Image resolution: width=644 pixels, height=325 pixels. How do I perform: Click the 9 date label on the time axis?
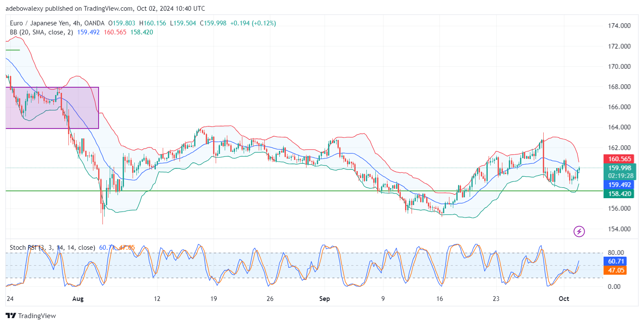(383, 298)
